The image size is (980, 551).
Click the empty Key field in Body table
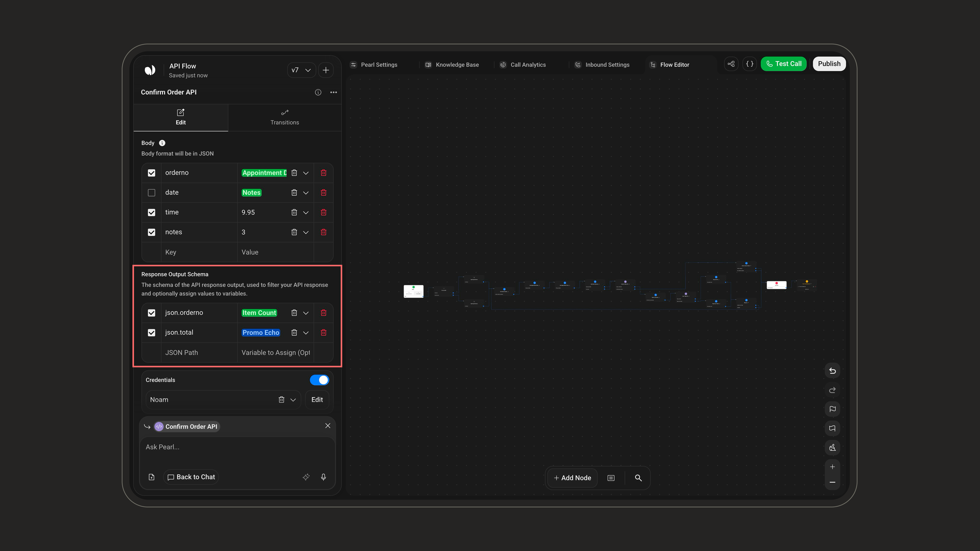199,252
